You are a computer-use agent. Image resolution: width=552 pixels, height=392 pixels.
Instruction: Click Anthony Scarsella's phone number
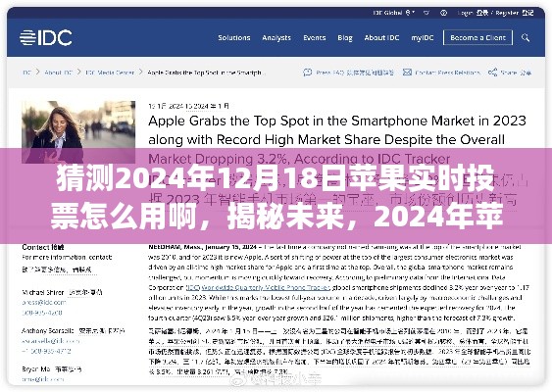tap(46, 351)
